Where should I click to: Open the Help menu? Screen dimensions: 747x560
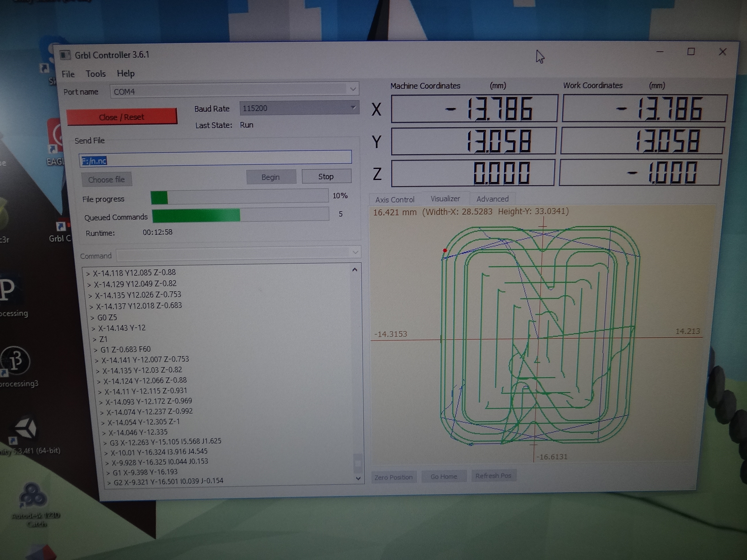[x=126, y=73]
